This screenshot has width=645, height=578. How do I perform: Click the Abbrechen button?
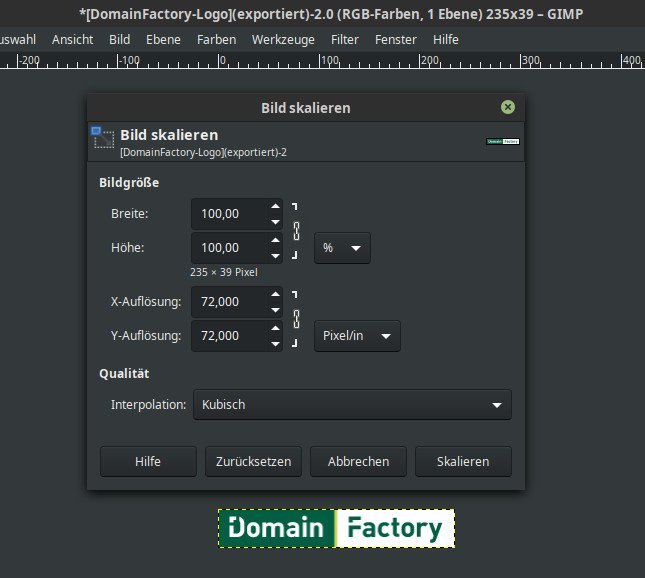tap(358, 462)
